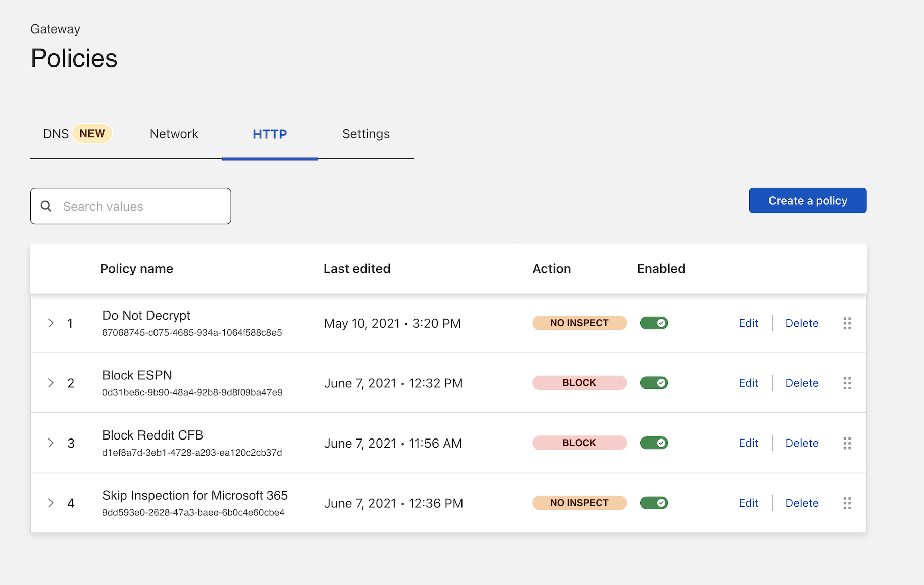
Task: Click drag handle for Do Not Decrypt policy
Action: point(847,323)
